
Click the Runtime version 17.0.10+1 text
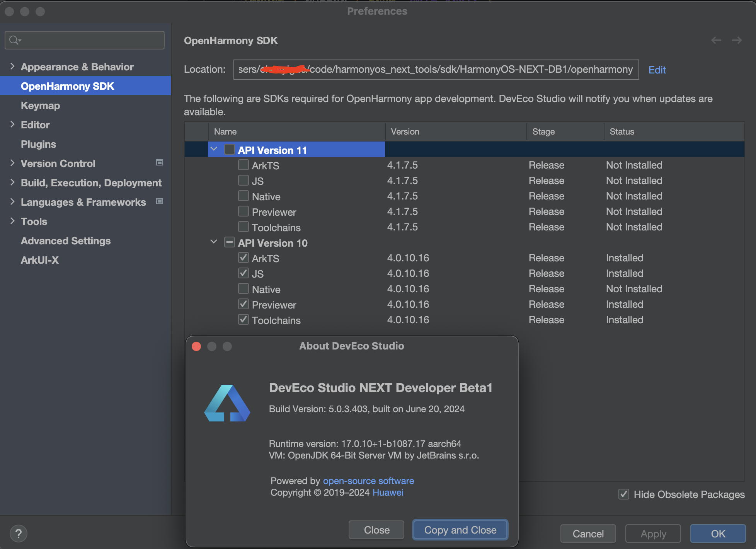365,443
